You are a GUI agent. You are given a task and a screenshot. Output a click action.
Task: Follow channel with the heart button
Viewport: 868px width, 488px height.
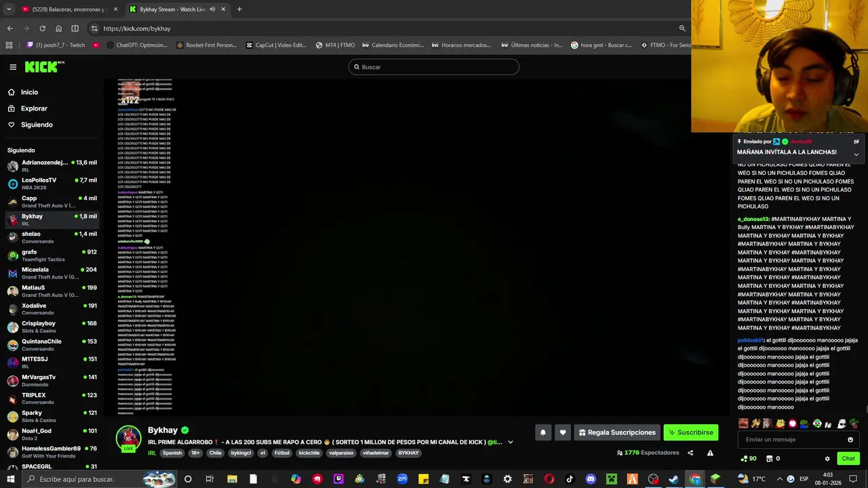[x=562, y=432]
